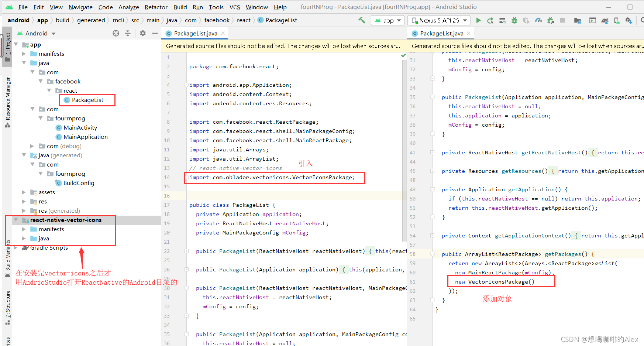Viewport: 644px width, 346px height.
Task: Open the Profiler gauge icon
Action: point(538,20)
